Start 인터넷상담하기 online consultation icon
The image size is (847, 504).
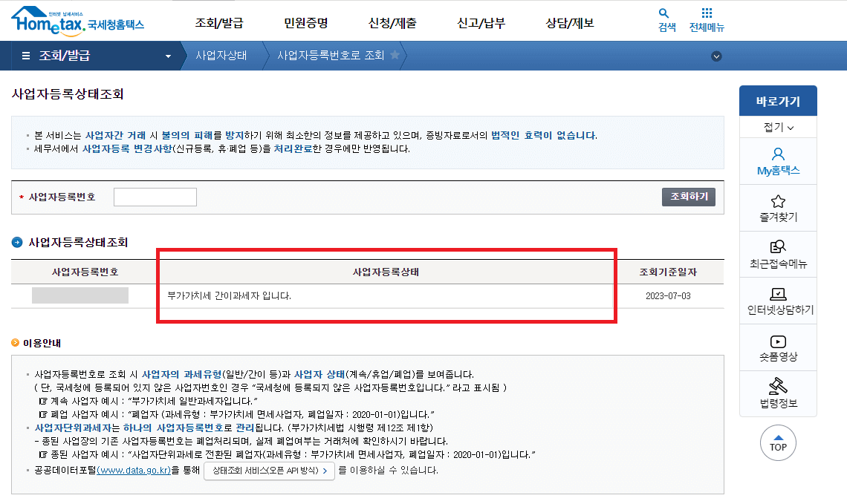click(x=777, y=300)
